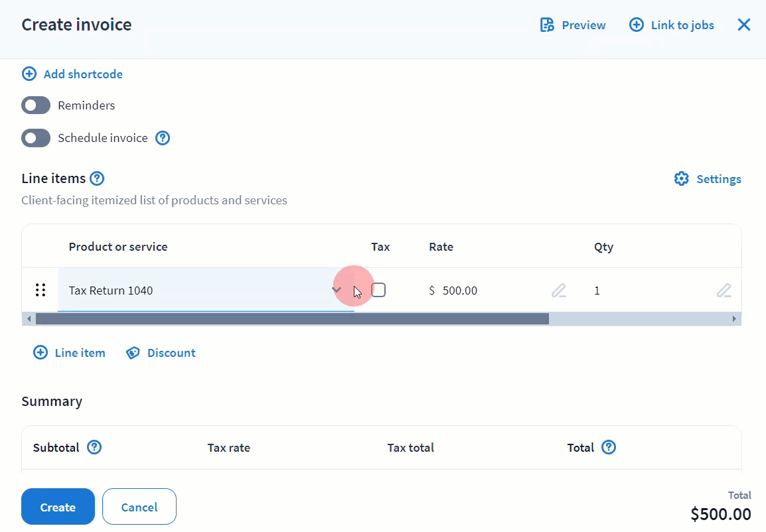
Task: Click the pencil icon beside Rate
Action: click(x=559, y=291)
